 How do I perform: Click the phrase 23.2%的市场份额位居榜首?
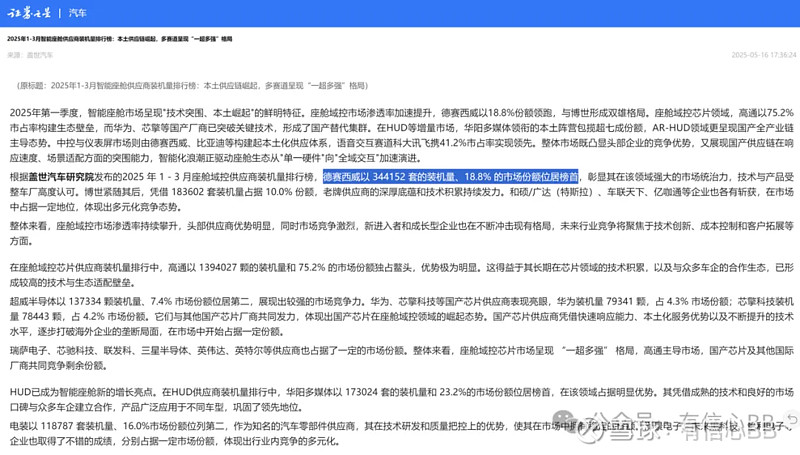494,392
